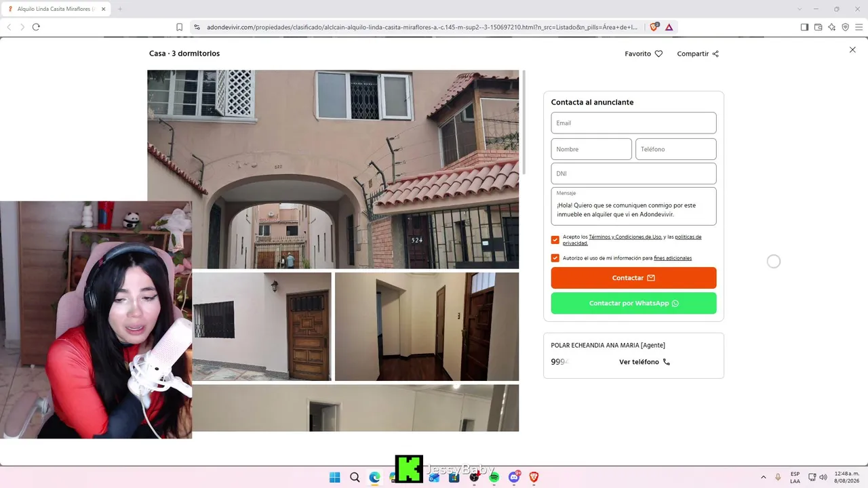Open the Términos y Condiciones de Uso link

(625, 237)
